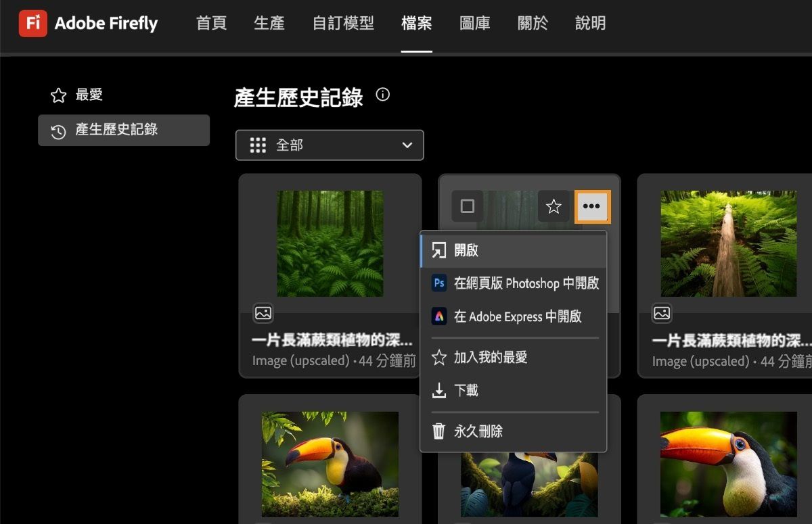The height and width of the screenshot is (524, 812).
Task: Open the 關於 tab
Action: point(533,24)
